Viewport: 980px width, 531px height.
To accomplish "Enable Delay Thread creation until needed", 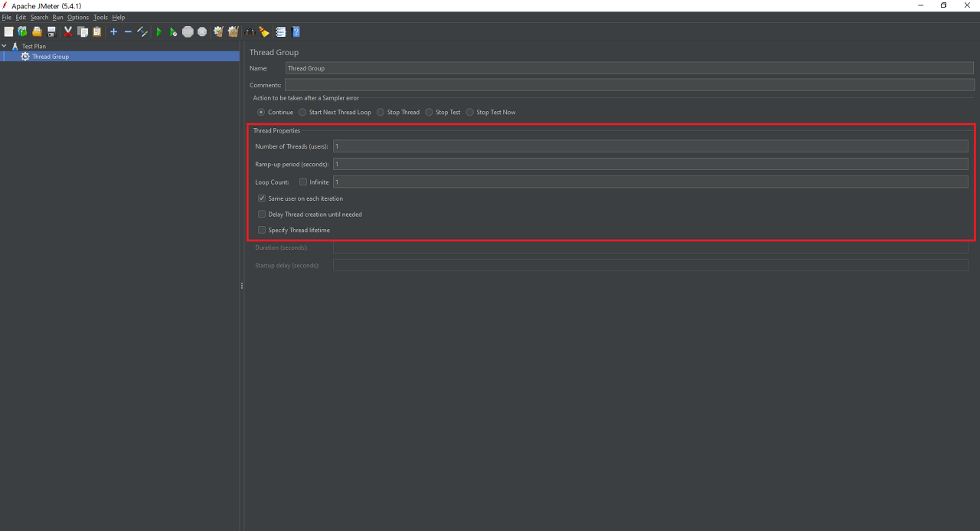I will tap(262, 215).
